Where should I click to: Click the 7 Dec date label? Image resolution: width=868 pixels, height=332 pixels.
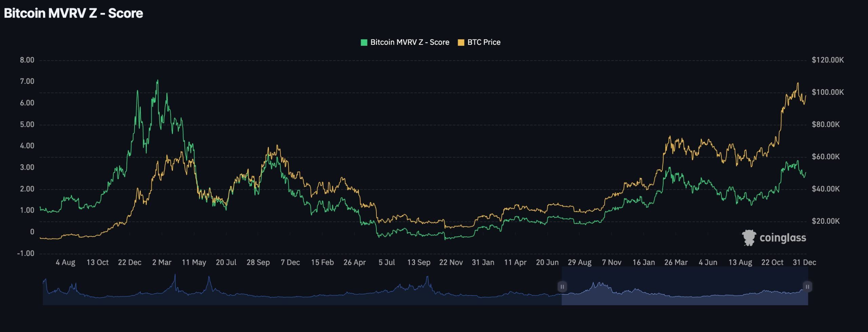[x=290, y=262]
